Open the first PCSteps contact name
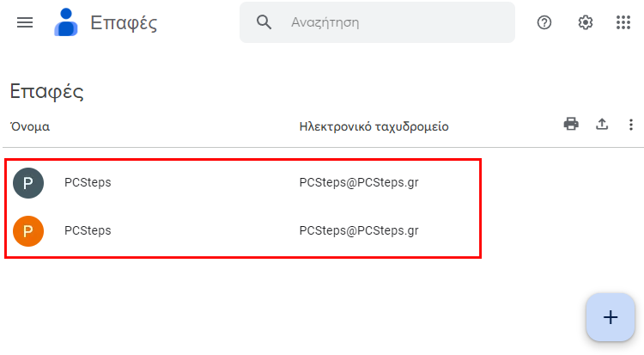This screenshot has width=644, height=355. [88, 182]
